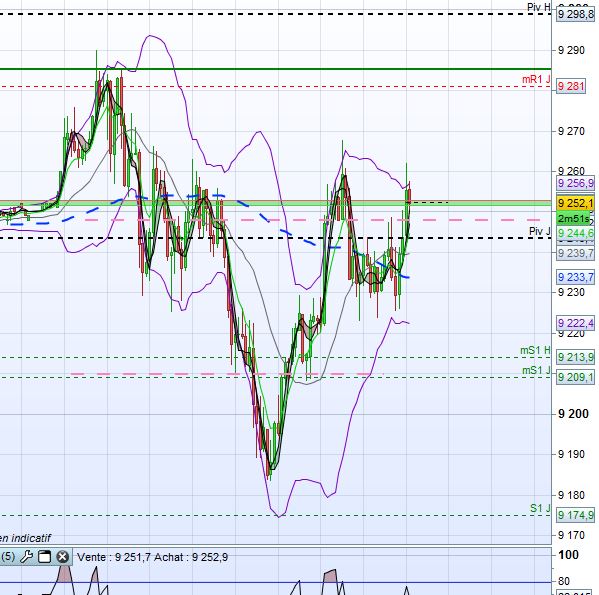The width and height of the screenshot is (599, 595).
Task: Select the mS1 H support label
Action: (x=535, y=350)
